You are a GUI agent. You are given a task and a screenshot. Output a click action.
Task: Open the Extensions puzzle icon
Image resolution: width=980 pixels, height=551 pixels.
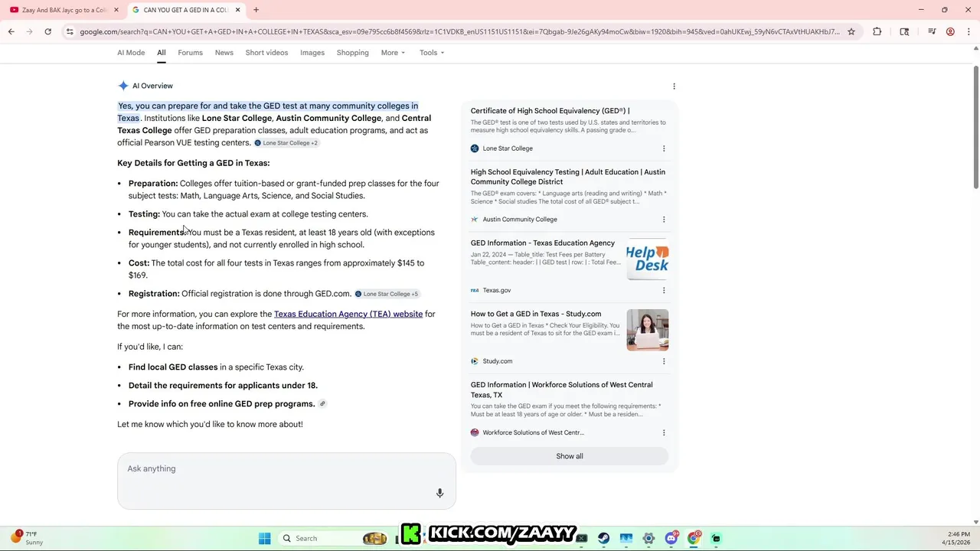pyautogui.click(x=877, y=31)
